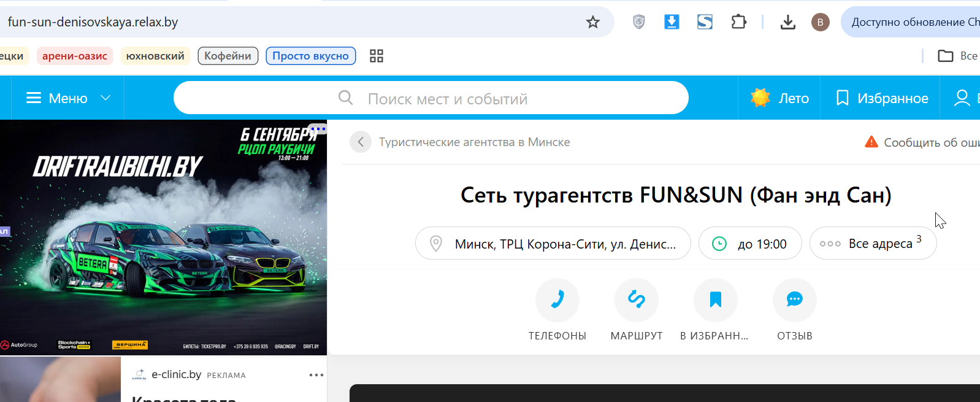The height and width of the screenshot is (402, 980).
Task: Go back with the arrow button
Action: click(361, 142)
